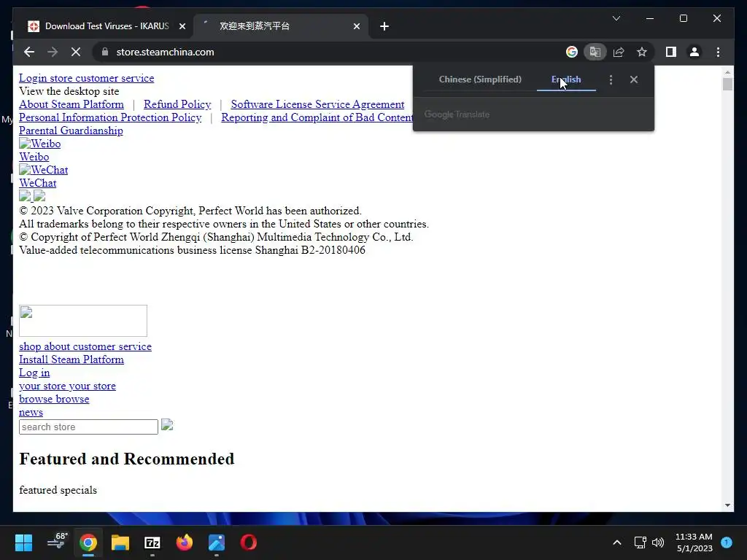The image size is (747, 560).
Task: Show hidden system tray icons
Action: pos(617,542)
